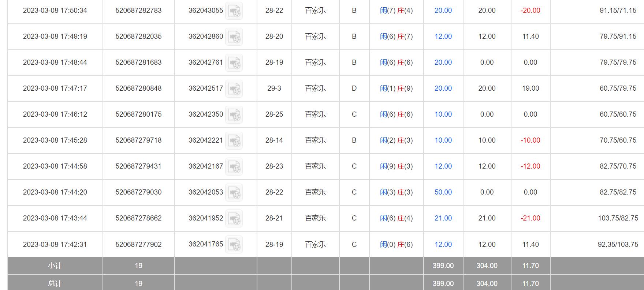Play video replay for round 362042053

(234, 193)
